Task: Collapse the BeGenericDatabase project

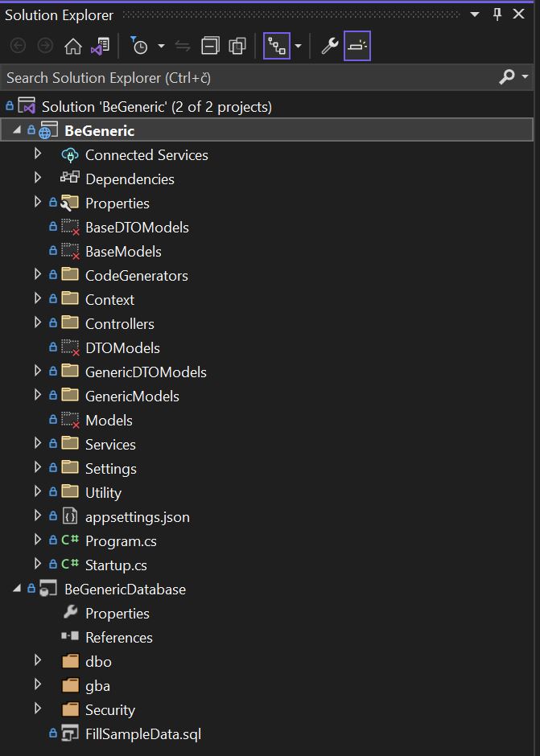Action: pyautogui.click(x=18, y=589)
